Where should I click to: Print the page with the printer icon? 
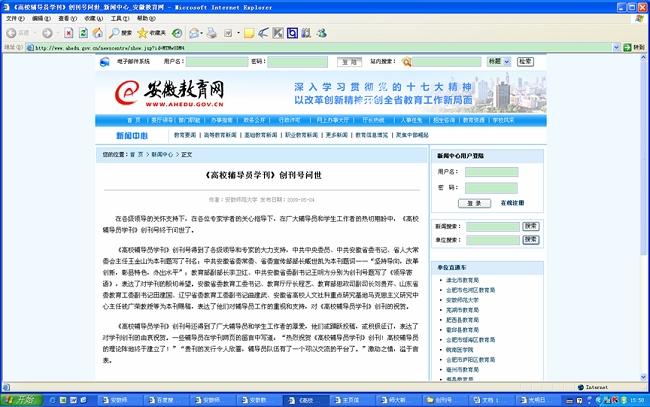[212, 33]
